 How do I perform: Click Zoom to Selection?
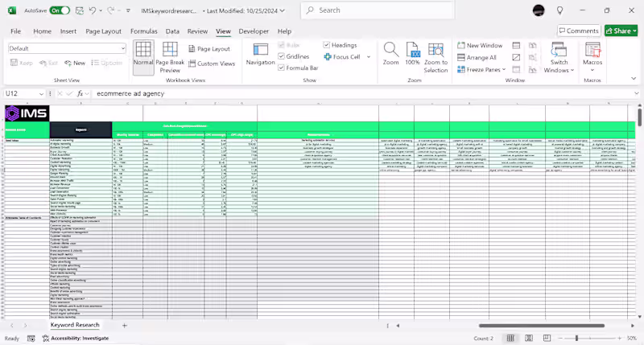tap(436, 58)
